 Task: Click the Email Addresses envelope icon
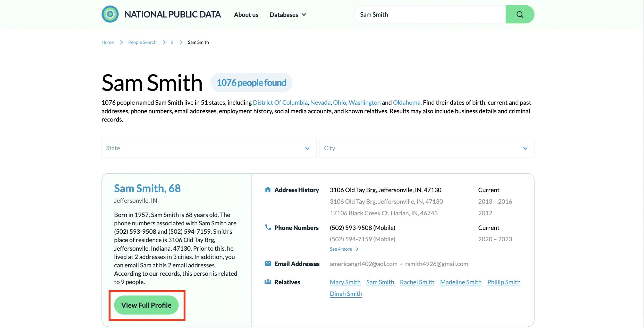coord(268,264)
